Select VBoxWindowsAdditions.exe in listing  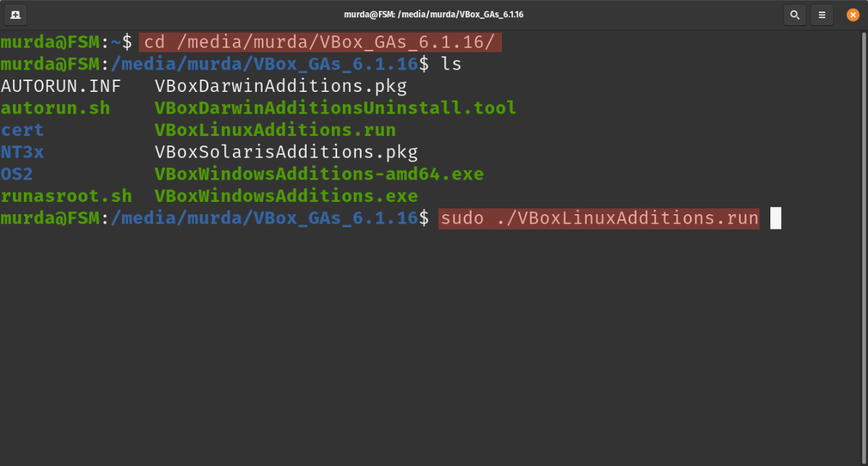coord(286,196)
